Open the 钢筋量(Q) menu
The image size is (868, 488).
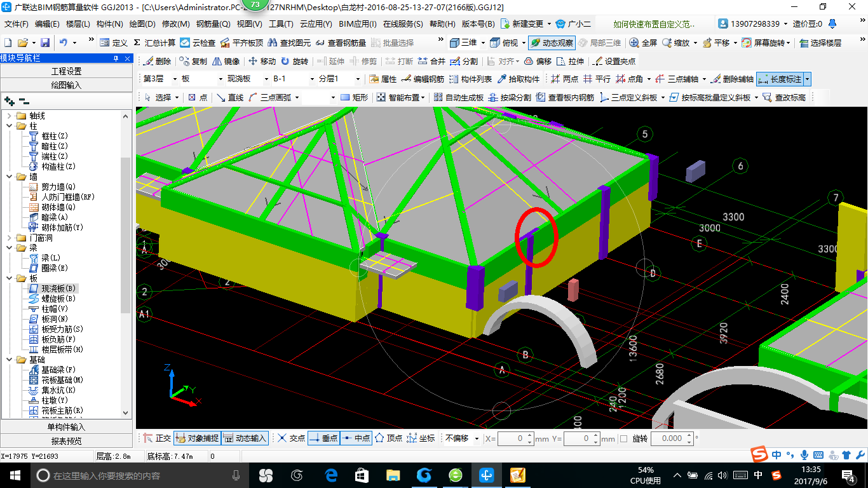click(x=213, y=24)
